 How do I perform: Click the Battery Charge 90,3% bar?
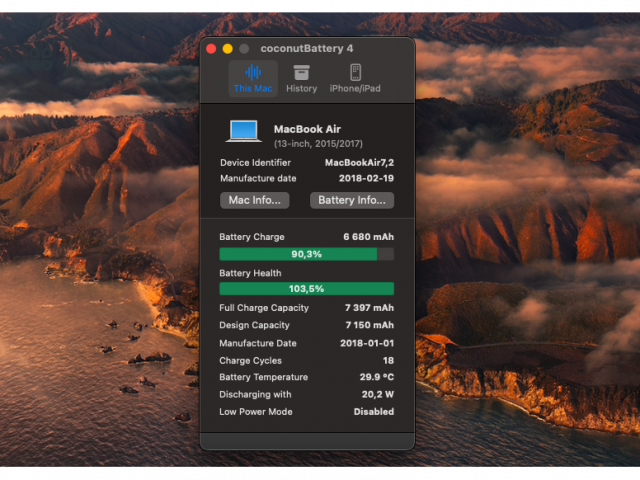click(x=307, y=254)
